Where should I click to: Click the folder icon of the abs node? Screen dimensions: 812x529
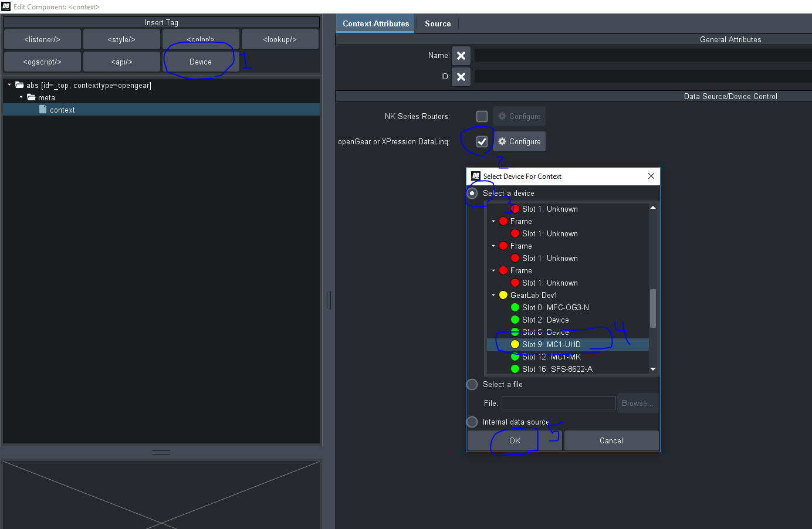pos(19,85)
